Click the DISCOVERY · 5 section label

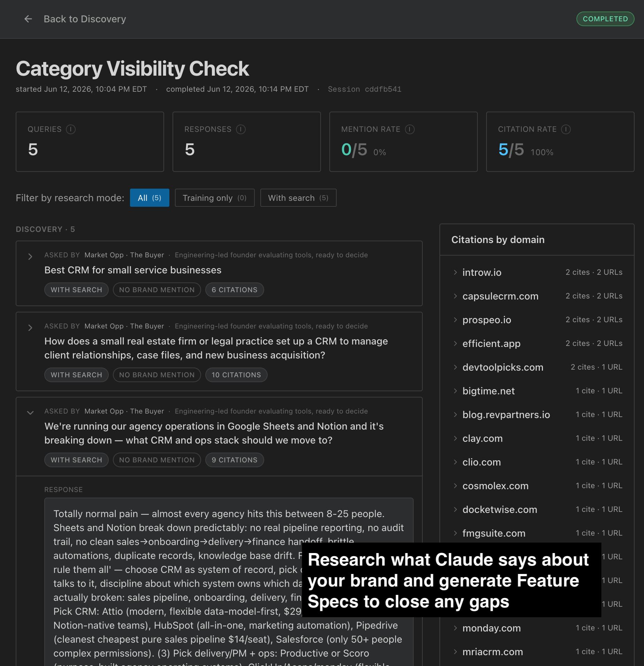click(45, 229)
